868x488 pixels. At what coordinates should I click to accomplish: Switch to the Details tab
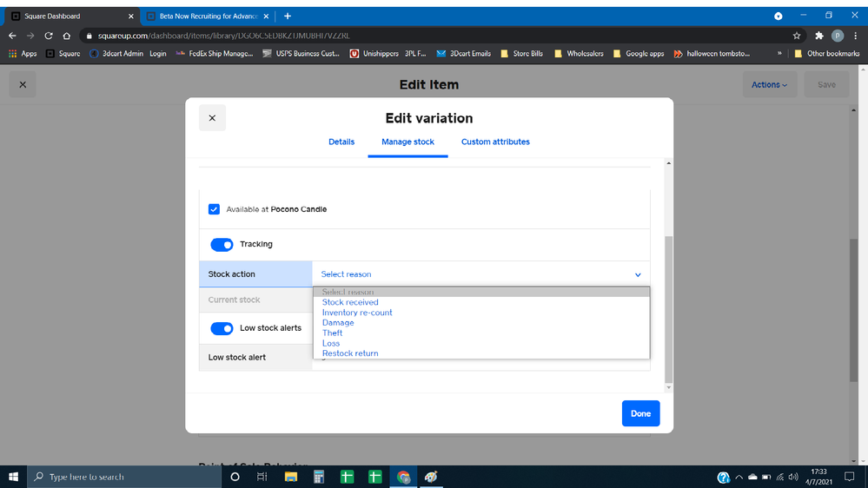[x=341, y=142]
